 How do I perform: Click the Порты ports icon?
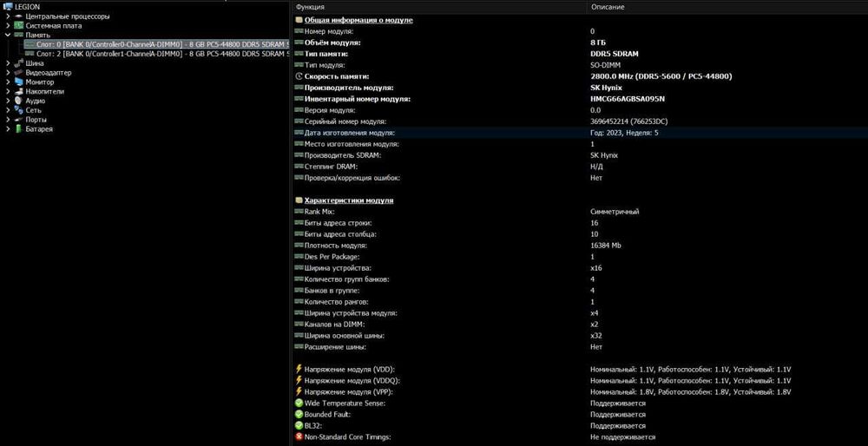pos(18,120)
